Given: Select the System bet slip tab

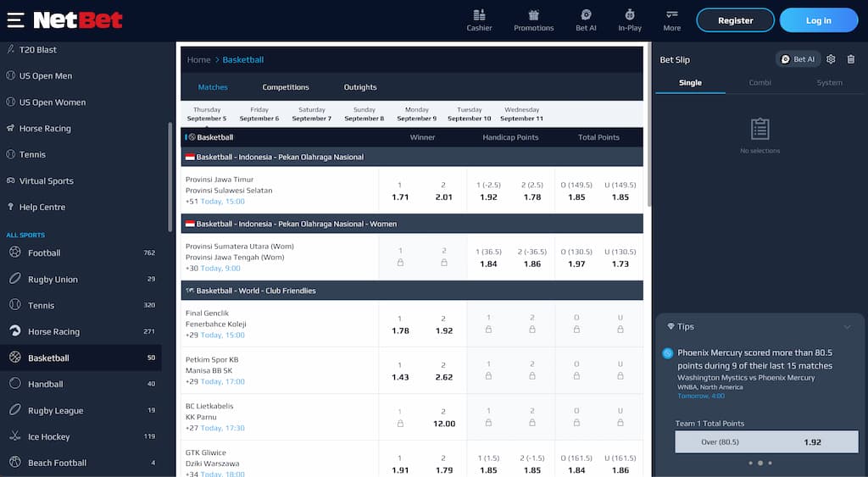Looking at the screenshot, I should tap(829, 83).
